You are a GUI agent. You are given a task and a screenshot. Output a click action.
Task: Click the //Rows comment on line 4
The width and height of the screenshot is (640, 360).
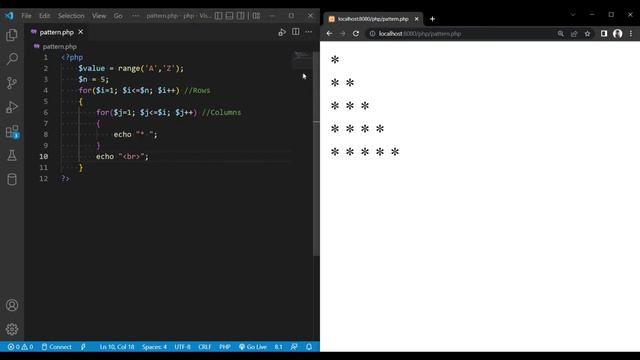197,90
